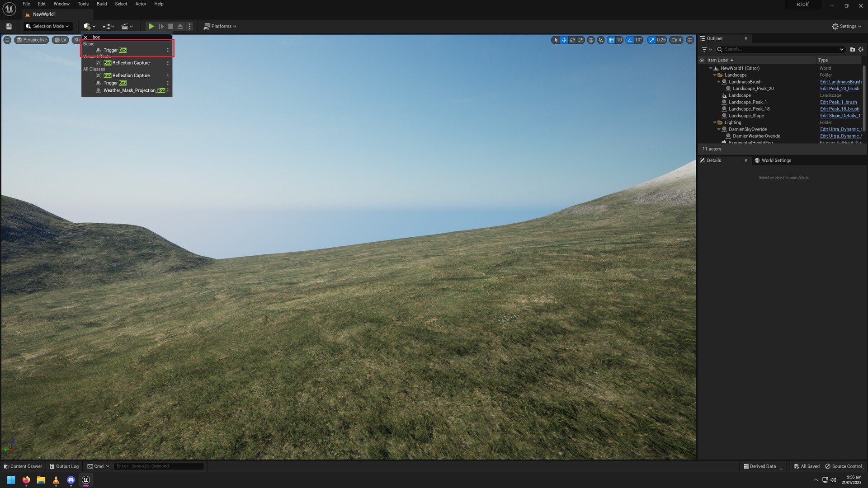Click the Enter Console Command input field
Viewport: 868px width, 488px height.
coord(158,466)
